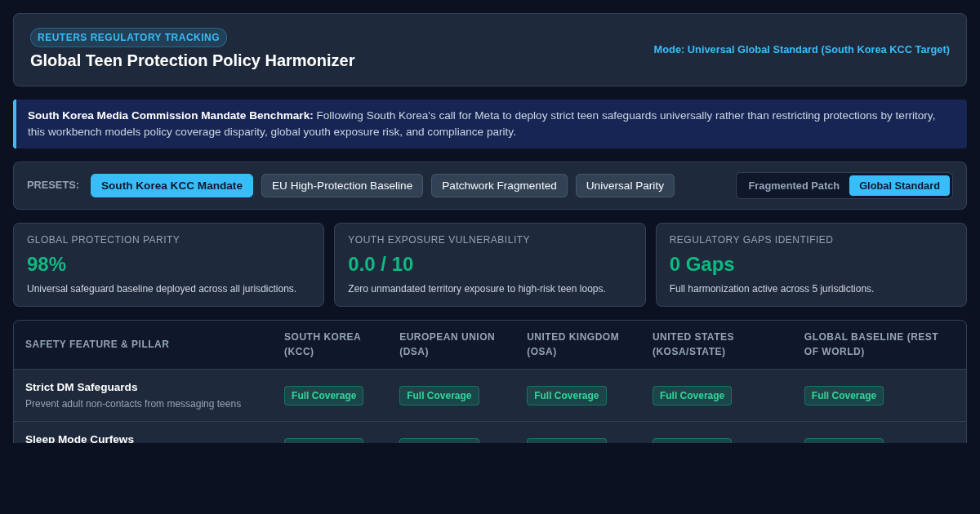
Task: Apply the Universal Parity preset
Action: tap(625, 185)
